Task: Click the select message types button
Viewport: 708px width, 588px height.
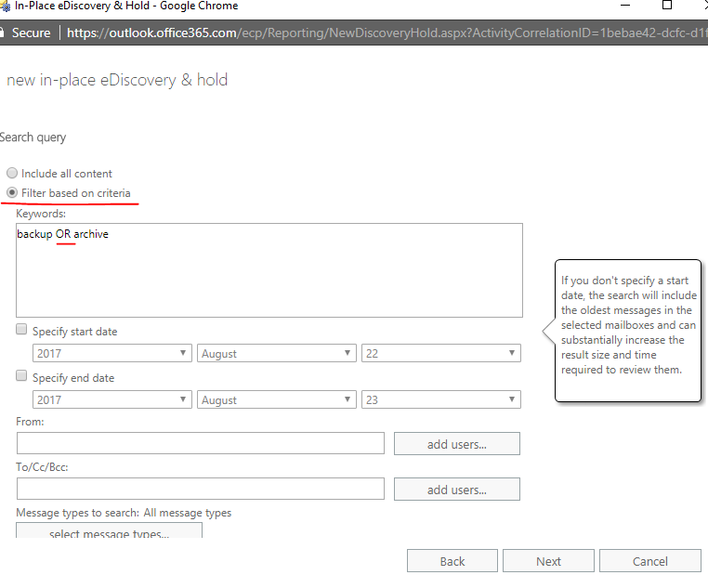Action: (109, 532)
